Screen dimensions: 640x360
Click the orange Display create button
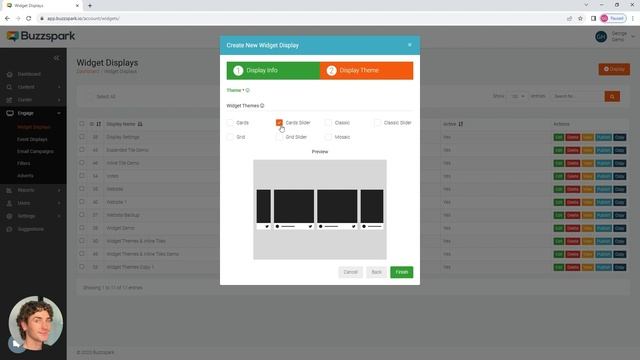point(614,69)
